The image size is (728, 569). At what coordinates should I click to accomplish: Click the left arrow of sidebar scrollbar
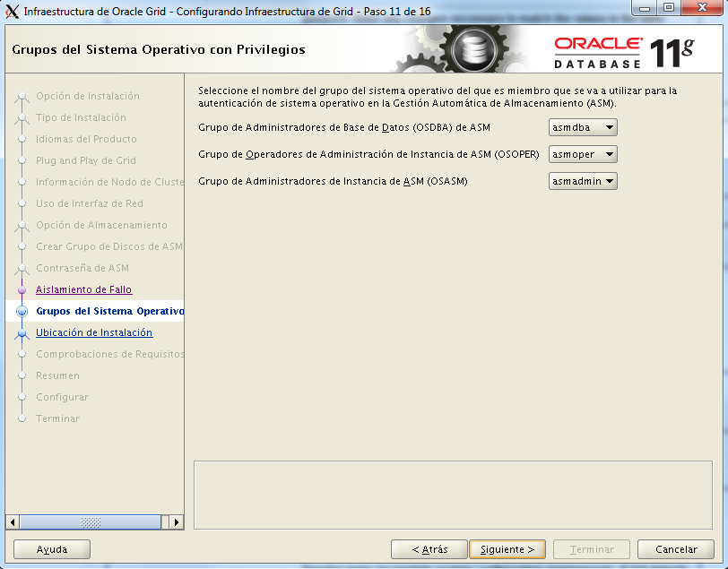click(12, 522)
